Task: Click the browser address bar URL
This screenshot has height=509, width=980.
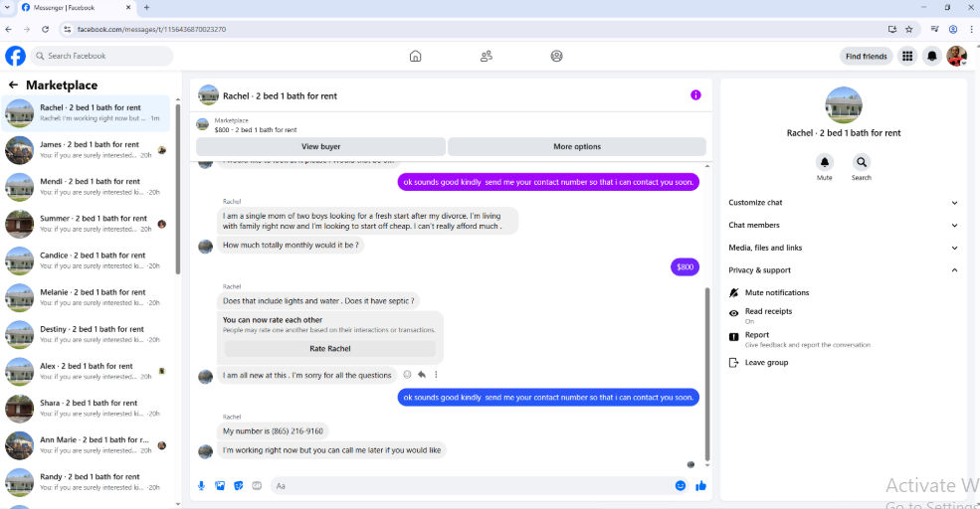Action: (x=152, y=30)
